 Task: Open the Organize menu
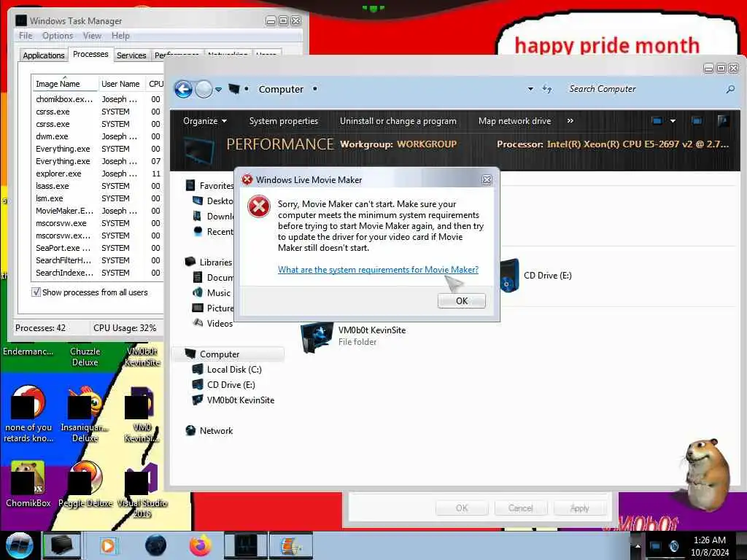pos(205,121)
